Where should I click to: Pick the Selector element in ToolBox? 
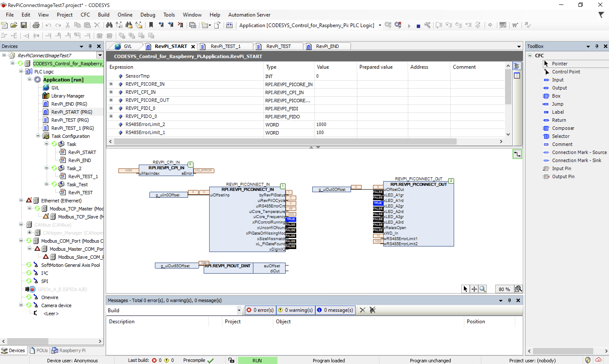[561, 136]
